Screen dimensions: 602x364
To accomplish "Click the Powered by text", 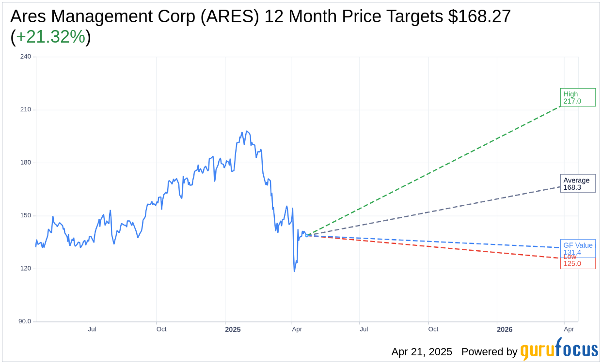I will pos(489,352).
